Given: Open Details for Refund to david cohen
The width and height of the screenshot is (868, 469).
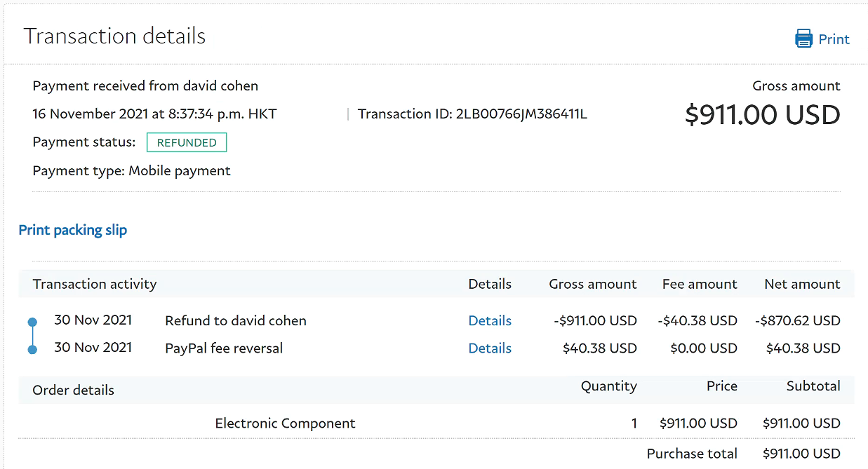Looking at the screenshot, I should (490, 320).
